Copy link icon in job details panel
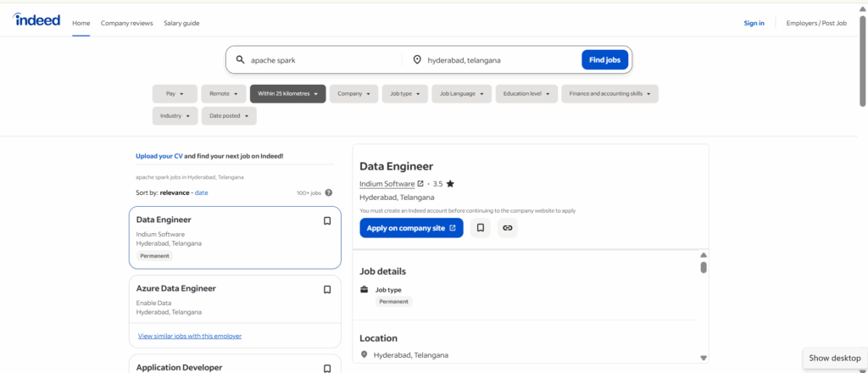Image resolution: width=868 pixels, height=373 pixels. [507, 228]
